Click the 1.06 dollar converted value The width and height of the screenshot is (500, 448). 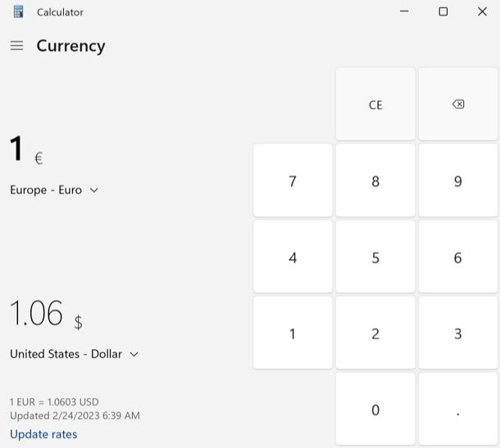(37, 314)
